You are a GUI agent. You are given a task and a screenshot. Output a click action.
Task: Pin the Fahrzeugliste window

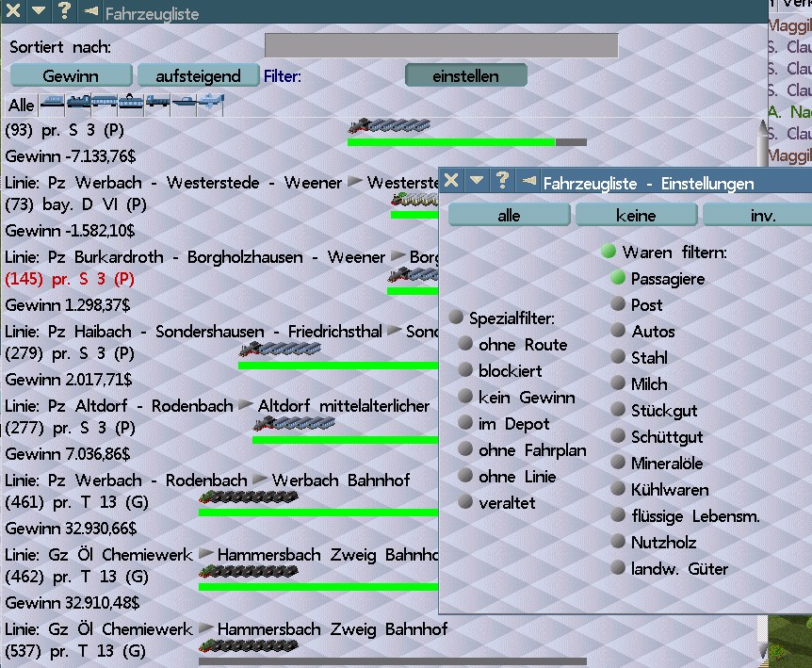point(90,12)
